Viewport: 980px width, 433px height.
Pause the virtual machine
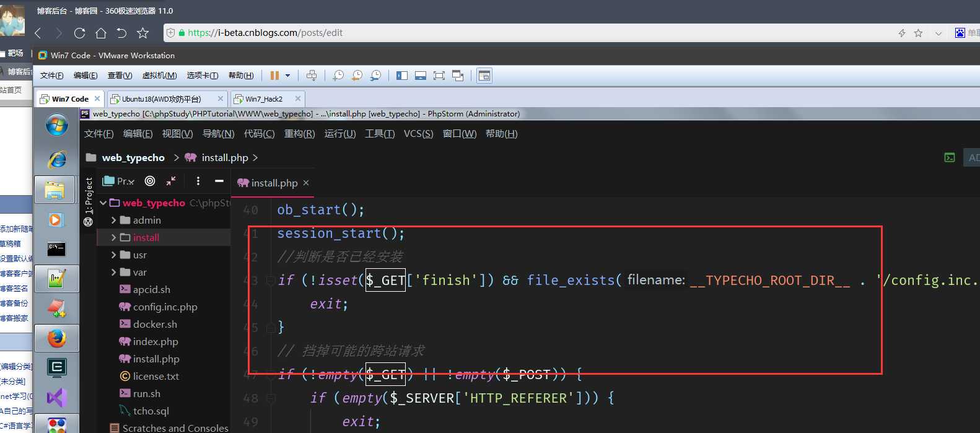[x=274, y=76]
